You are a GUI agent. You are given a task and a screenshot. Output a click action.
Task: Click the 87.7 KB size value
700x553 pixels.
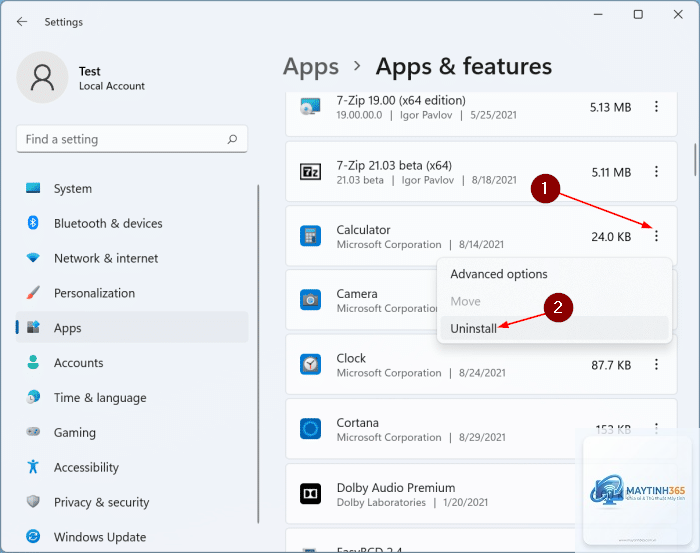[x=611, y=366]
